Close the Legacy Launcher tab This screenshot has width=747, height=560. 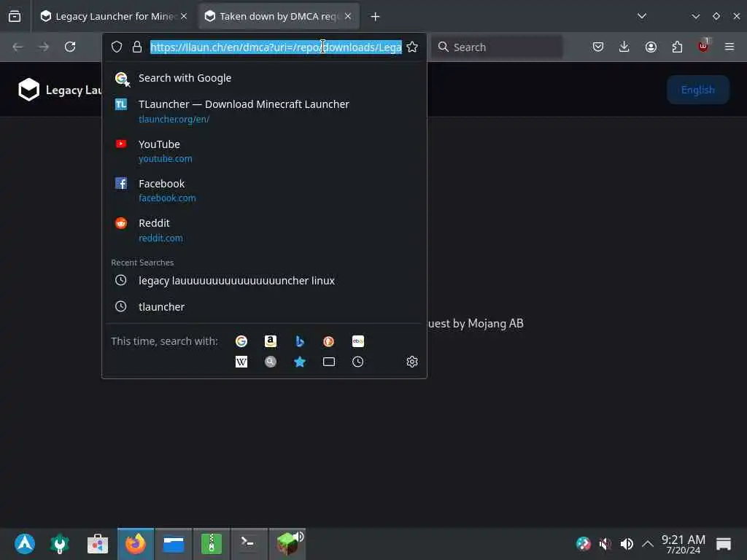pyautogui.click(x=183, y=16)
